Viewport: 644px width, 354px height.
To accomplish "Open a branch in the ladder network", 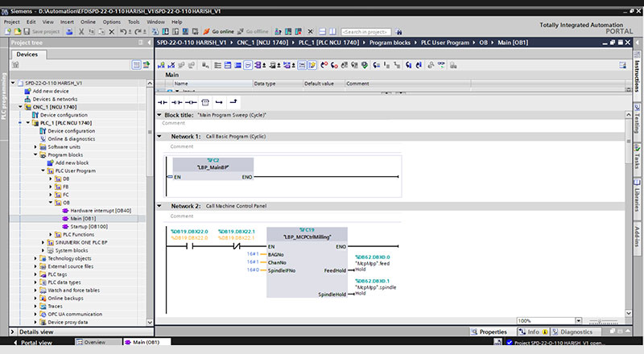I will tap(219, 102).
